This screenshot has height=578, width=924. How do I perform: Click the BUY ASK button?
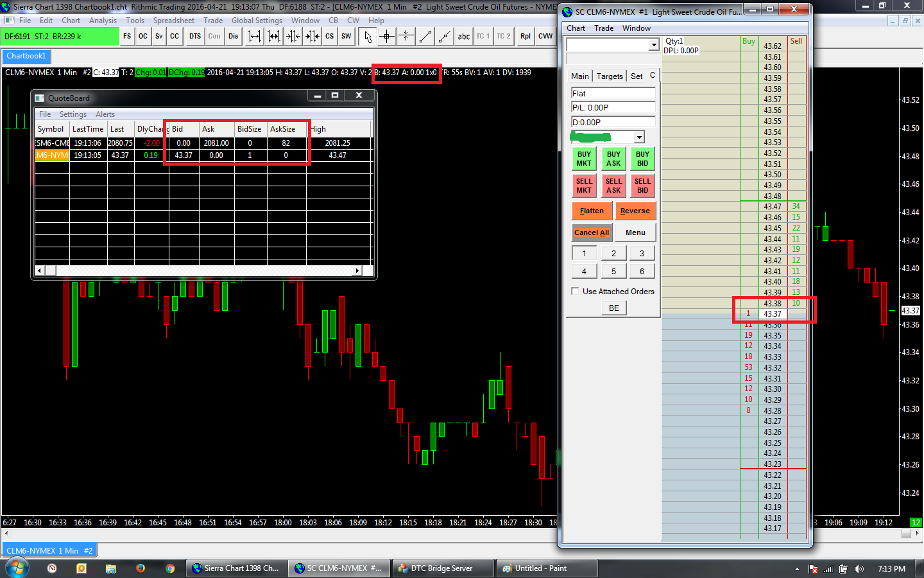pos(613,159)
